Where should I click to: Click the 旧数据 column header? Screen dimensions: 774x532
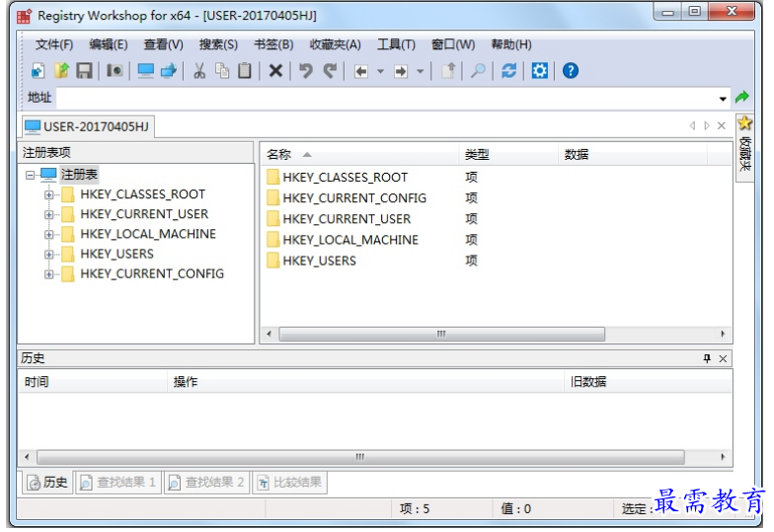(x=648, y=381)
